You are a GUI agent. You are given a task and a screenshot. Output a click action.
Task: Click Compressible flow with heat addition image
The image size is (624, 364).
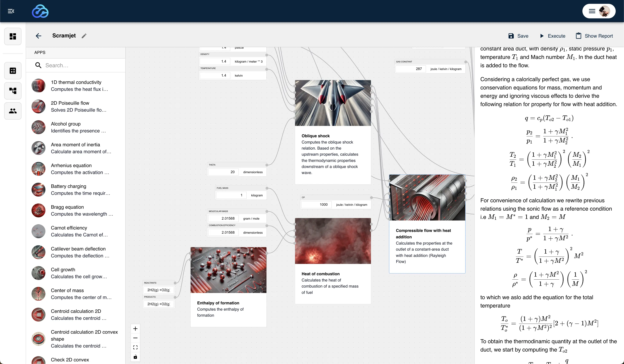click(x=427, y=198)
